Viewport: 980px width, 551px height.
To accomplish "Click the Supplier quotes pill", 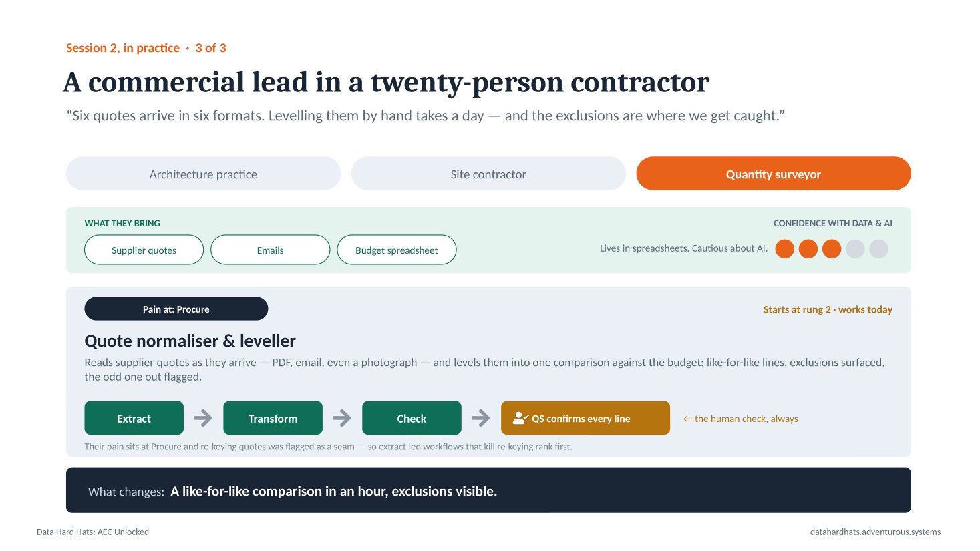I will tap(144, 250).
